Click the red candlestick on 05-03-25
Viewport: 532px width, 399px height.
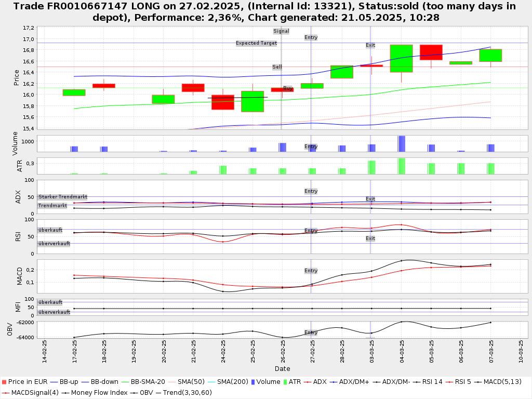pos(431,52)
